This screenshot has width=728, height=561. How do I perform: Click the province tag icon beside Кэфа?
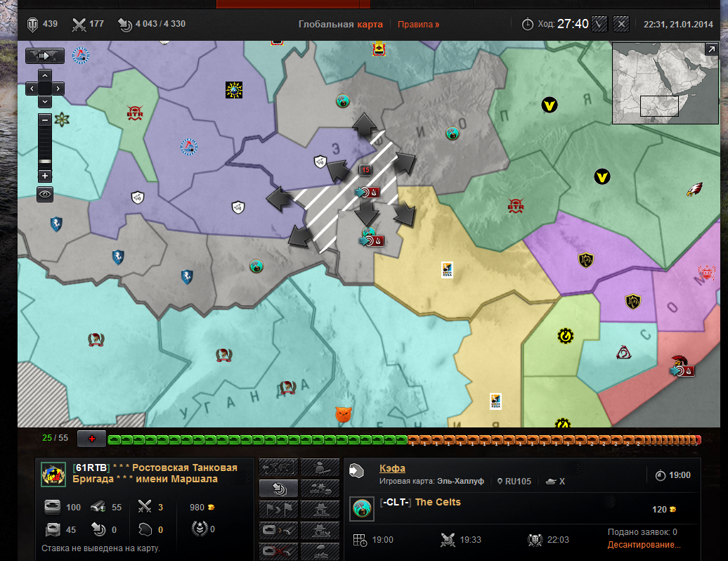coord(356,470)
